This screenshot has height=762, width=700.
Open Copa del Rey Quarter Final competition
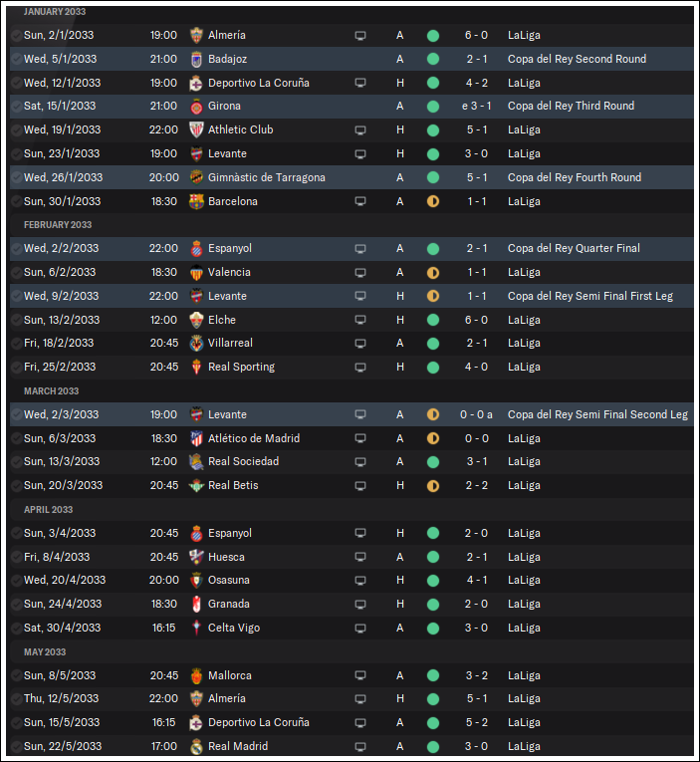point(574,248)
